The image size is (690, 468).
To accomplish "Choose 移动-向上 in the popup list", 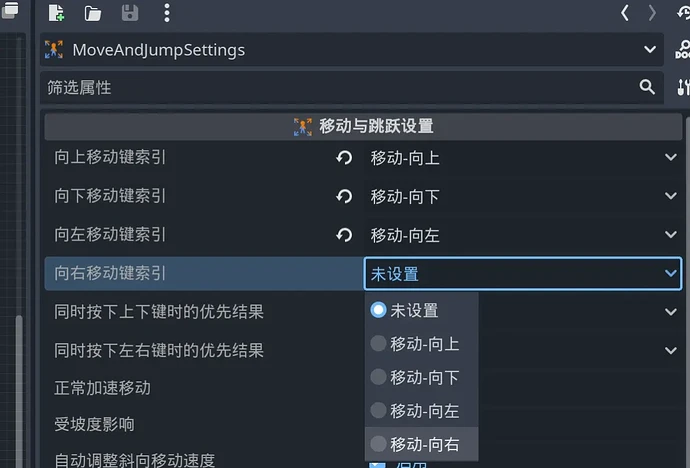I will click(x=423, y=344).
